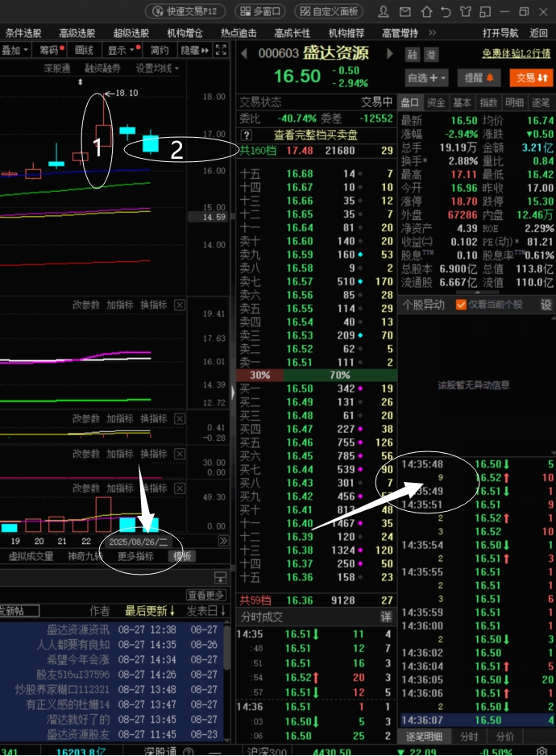Close the second indicator sub-panel
556x756 pixels.
180,418
